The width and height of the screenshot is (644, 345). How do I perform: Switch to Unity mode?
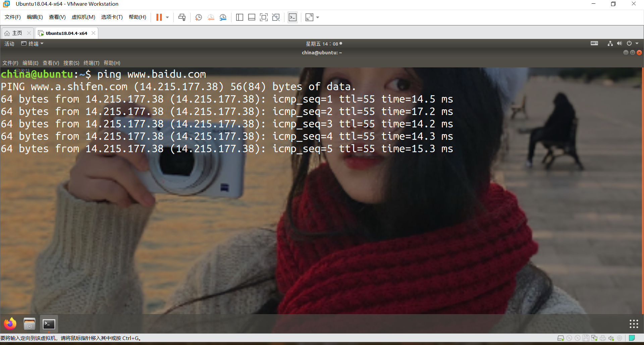(x=276, y=17)
